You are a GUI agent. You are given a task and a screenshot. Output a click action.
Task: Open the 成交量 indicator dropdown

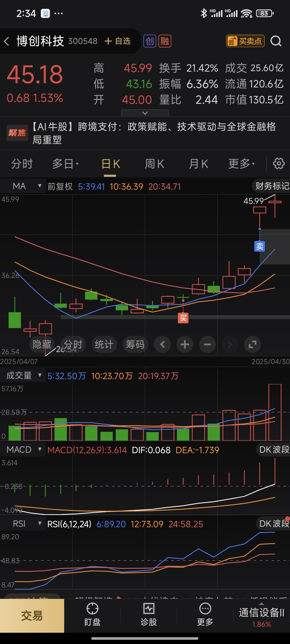click(23, 375)
